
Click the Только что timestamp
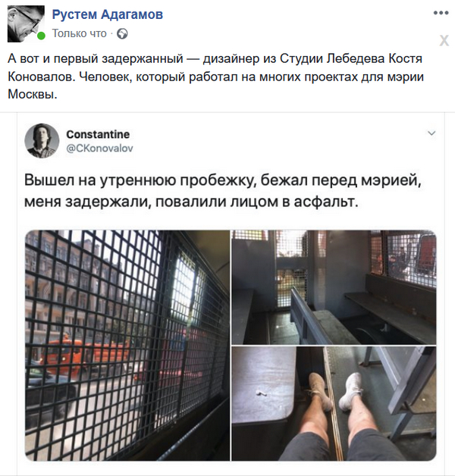tap(80, 33)
